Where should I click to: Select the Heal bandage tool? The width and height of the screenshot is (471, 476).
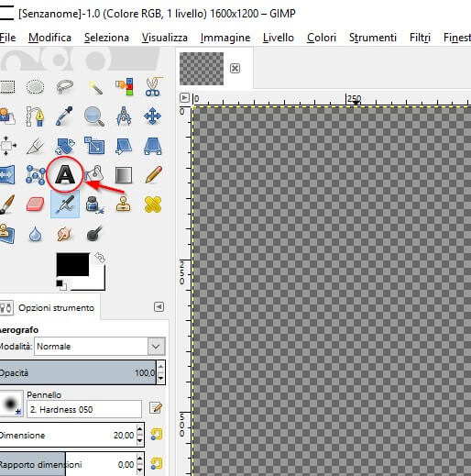(x=153, y=205)
